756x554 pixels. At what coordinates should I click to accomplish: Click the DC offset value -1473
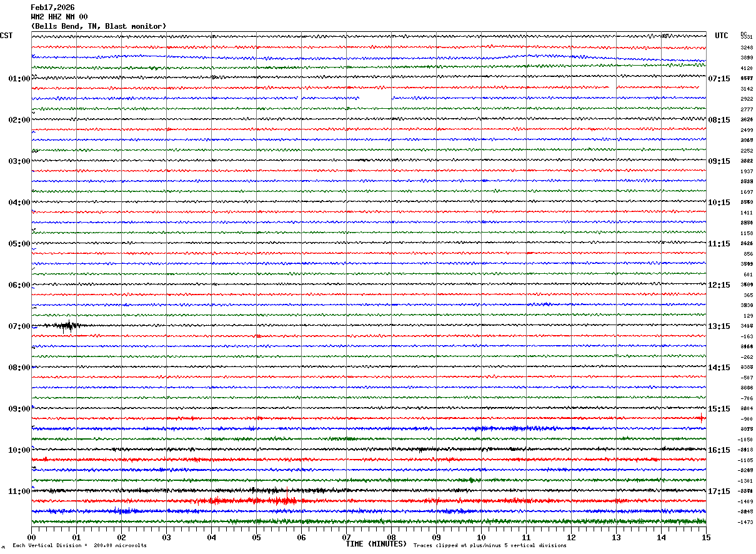click(747, 522)
